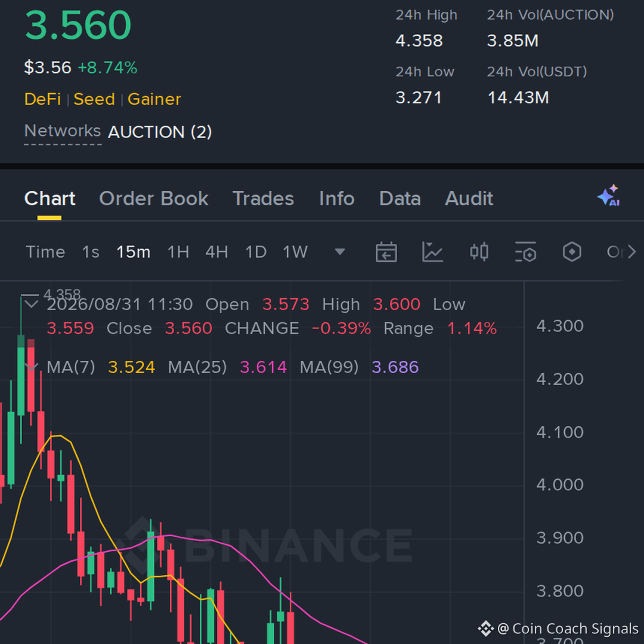Viewport: 644px width, 644px height.
Task: Collapse the MA indicator row chevron
Action: click(x=32, y=366)
